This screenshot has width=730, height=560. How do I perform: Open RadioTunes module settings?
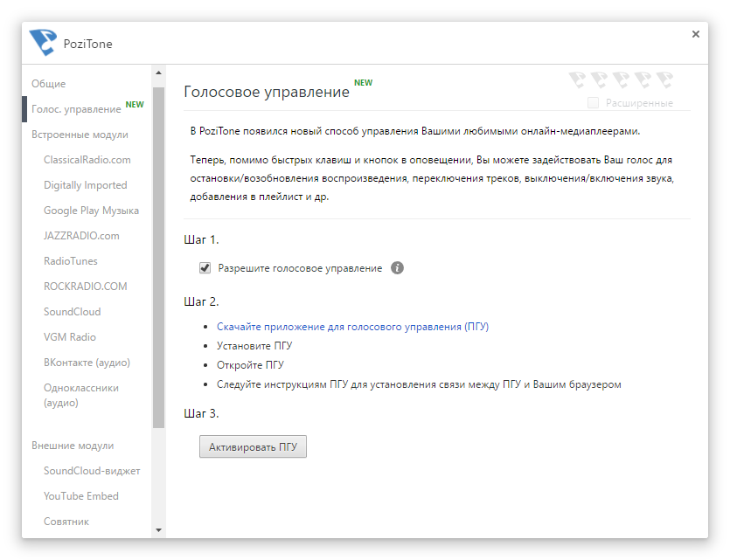pos(70,261)
